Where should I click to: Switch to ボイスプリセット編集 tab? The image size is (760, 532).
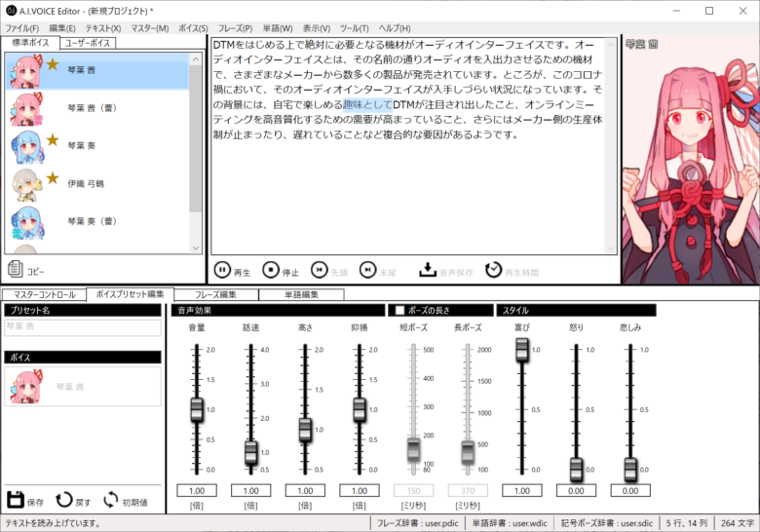130,294
